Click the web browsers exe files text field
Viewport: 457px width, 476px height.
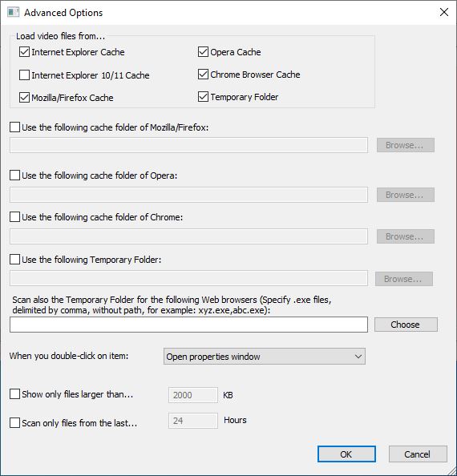(x=188, y=325)
